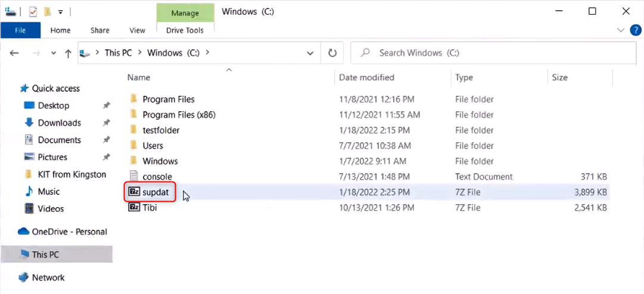Sort files by the Size column header
The image size is (644, 294).
pyautogui.click(x=559, y=77)
